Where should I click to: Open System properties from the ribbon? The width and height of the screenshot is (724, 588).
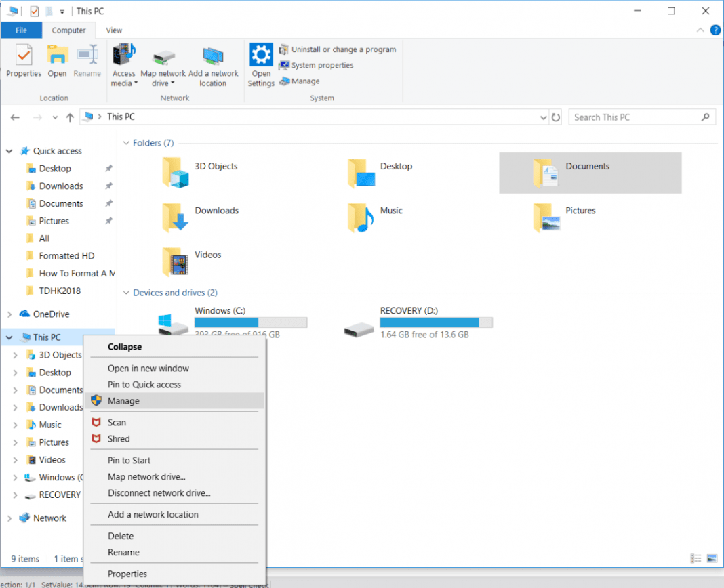(x=324, y=65)
